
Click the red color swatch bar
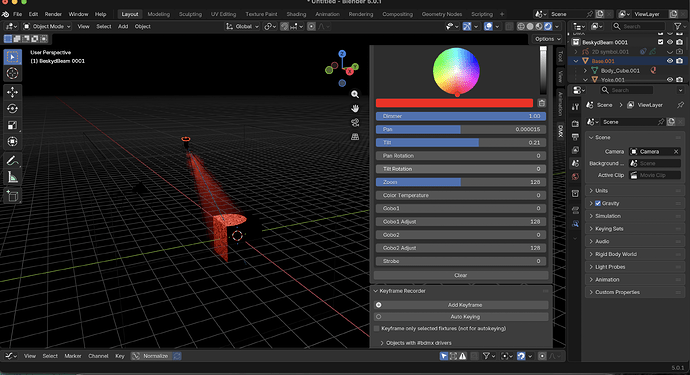pyautogui.click(x=454, y=103)
